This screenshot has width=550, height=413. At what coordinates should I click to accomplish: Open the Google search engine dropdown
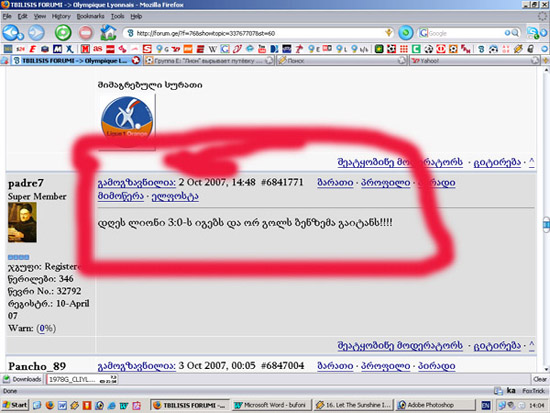[x=424, y=33]
